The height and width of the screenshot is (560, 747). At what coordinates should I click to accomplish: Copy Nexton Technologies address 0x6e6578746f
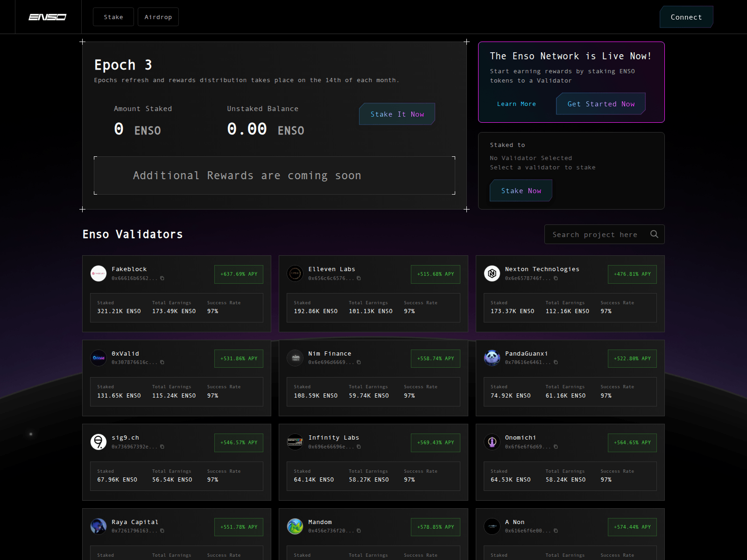(556, 278)
